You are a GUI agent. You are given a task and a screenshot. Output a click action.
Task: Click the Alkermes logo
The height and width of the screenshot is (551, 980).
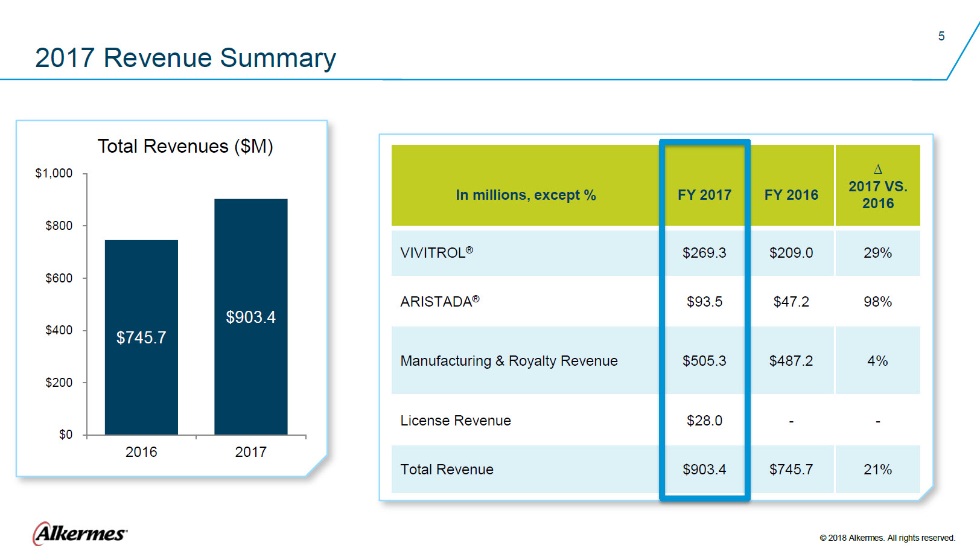click(x=80, y=533)
